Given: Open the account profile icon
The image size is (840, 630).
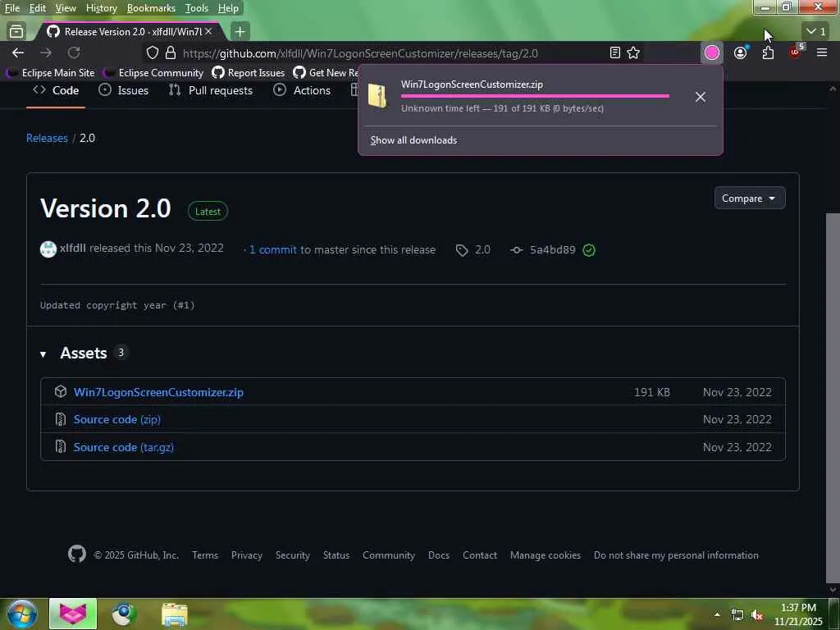Looking at the screenshot, I should pyautogui.click(x=741, y=52).
